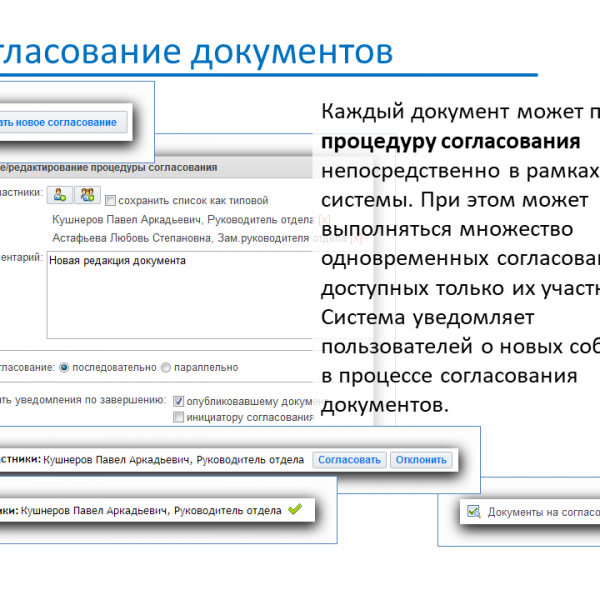Uncheck "опубликовавшему документ" notification checkbox
The height and width of the screenshot is (600, 600).
pos(178,400)
